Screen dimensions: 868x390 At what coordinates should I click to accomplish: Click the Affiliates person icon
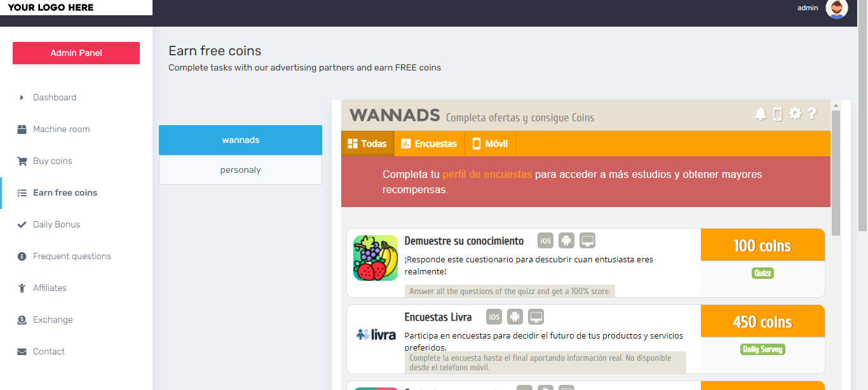pyautogui.click(x=22, y=288)
